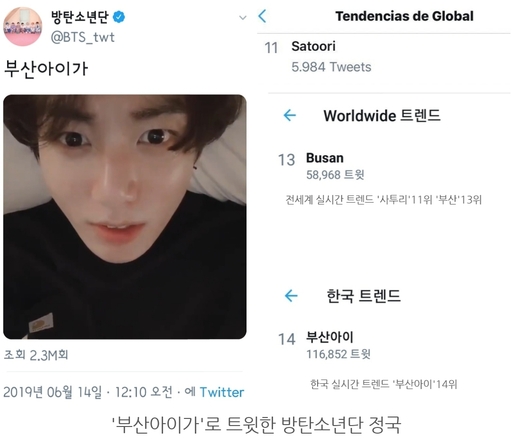This screenshot has width=512, height=445.
Task: Select the 한국 트렌드 header title
Action: [363, 296]
